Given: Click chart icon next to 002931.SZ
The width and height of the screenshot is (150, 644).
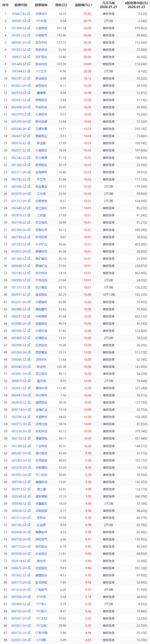Looking at the screenshot, I should [29, 295].
